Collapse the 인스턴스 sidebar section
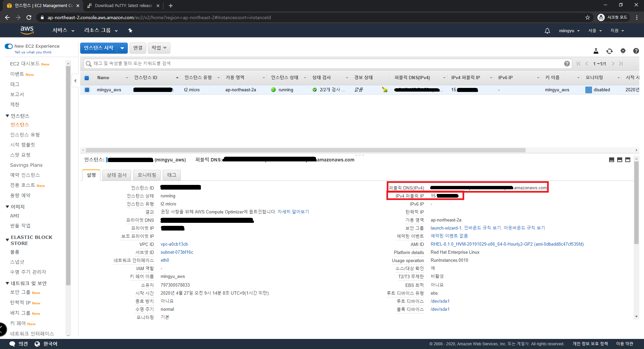 (7, 116)
